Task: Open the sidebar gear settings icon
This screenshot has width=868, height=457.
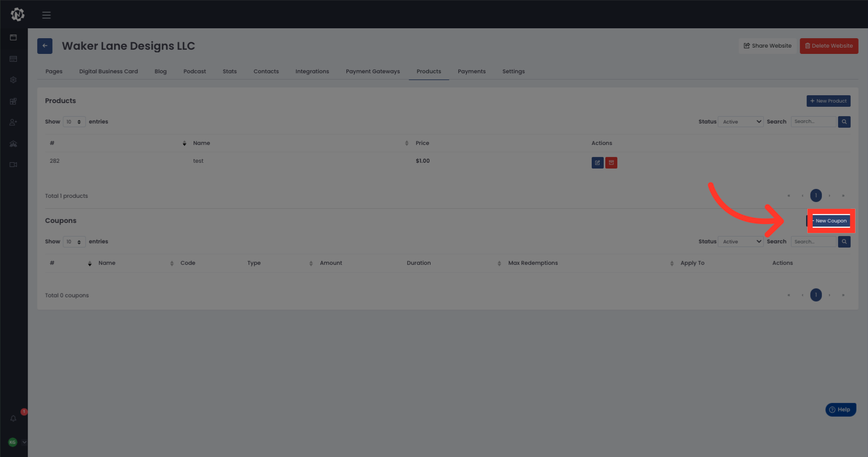Action: tap(14, 80)
